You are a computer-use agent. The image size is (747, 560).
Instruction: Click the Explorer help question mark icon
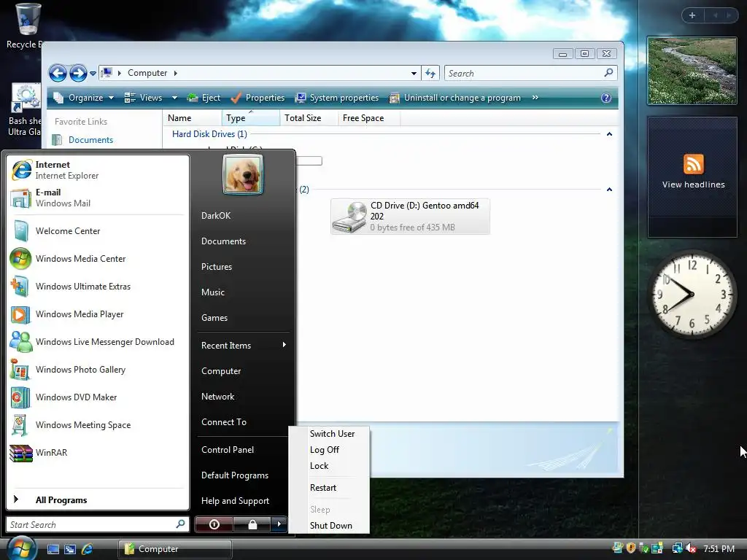pos(606,98)
